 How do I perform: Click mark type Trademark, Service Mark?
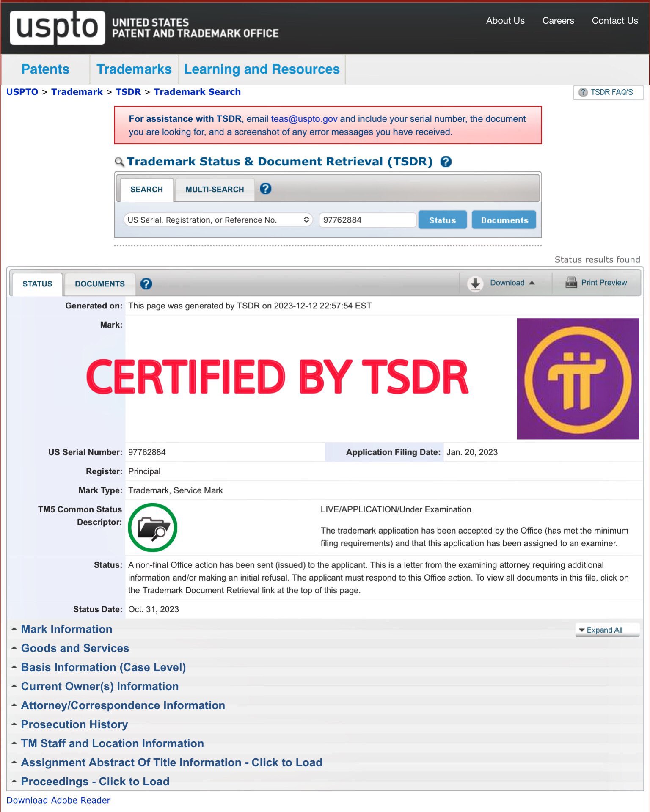176,490
